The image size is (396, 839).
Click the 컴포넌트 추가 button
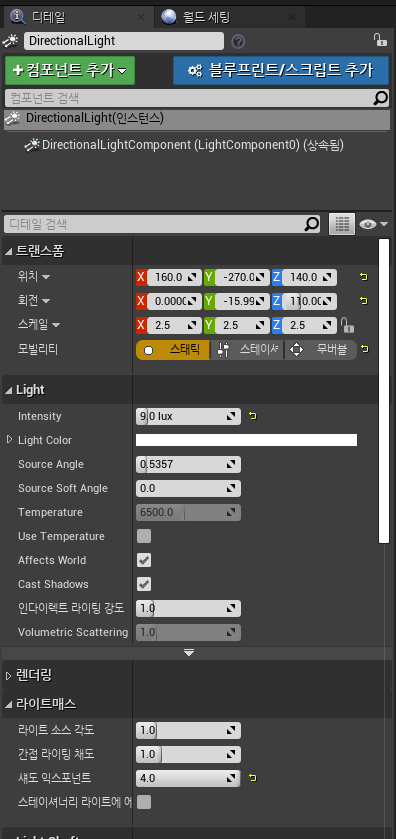click(70, 70)
